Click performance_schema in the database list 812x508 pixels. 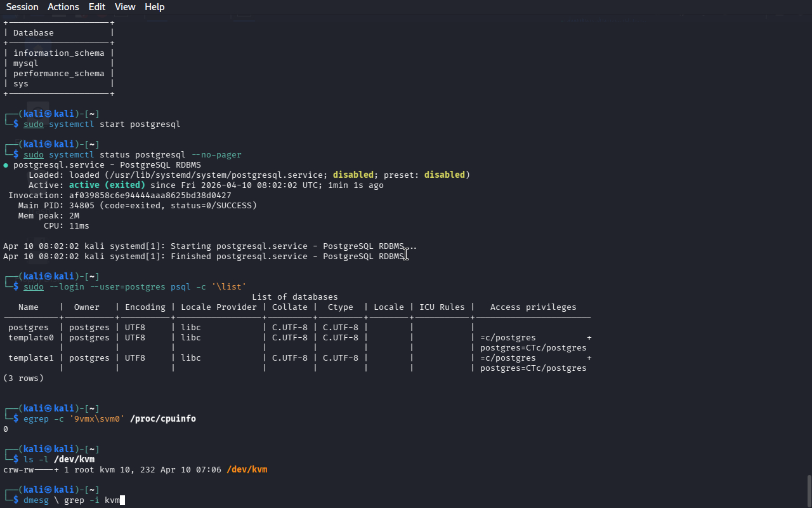click(58, 74)
